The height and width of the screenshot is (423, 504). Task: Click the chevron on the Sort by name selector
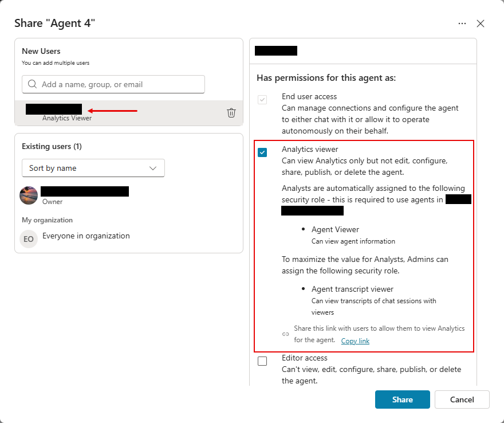(152, 168)
